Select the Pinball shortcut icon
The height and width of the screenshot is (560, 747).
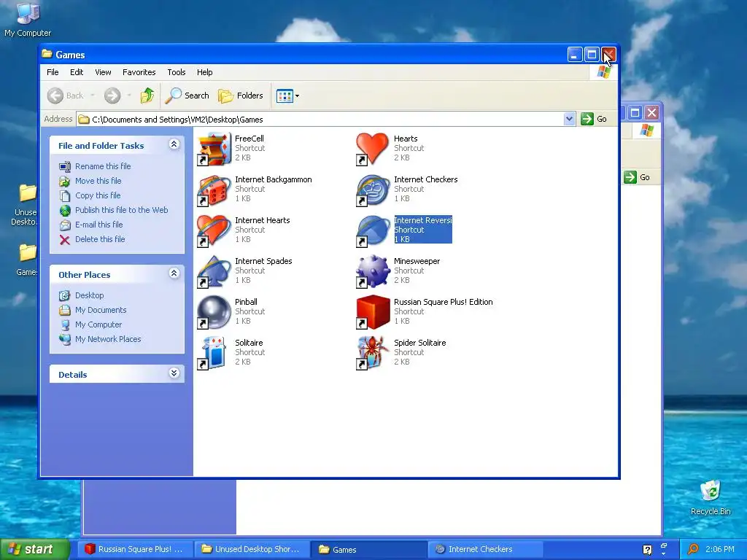[x=214, y=312]
